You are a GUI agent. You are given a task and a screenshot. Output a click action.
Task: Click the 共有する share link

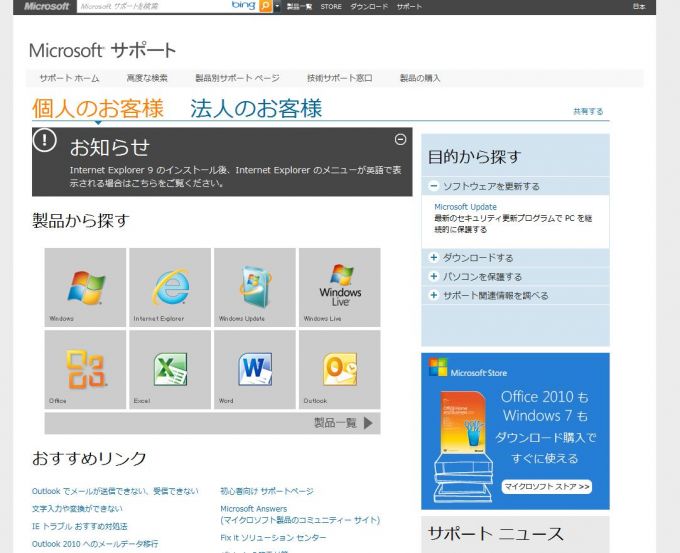click(x=588, y=111)
